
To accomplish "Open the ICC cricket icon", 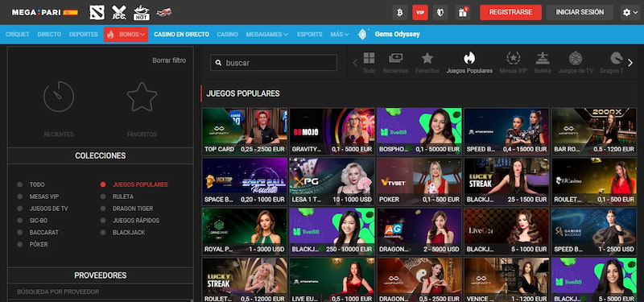I will pos(119,12).
